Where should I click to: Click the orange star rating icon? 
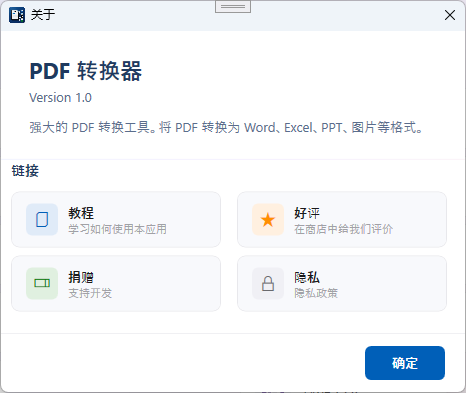[268, 220]
